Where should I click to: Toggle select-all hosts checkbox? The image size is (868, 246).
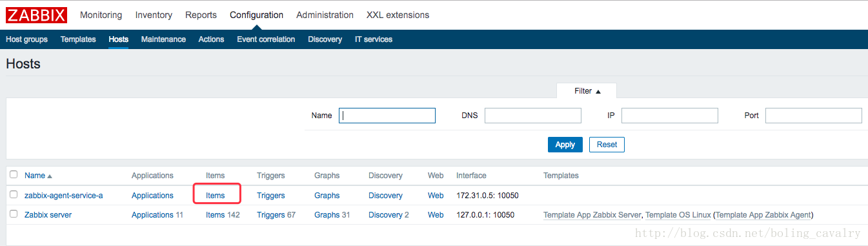(14, 174)
